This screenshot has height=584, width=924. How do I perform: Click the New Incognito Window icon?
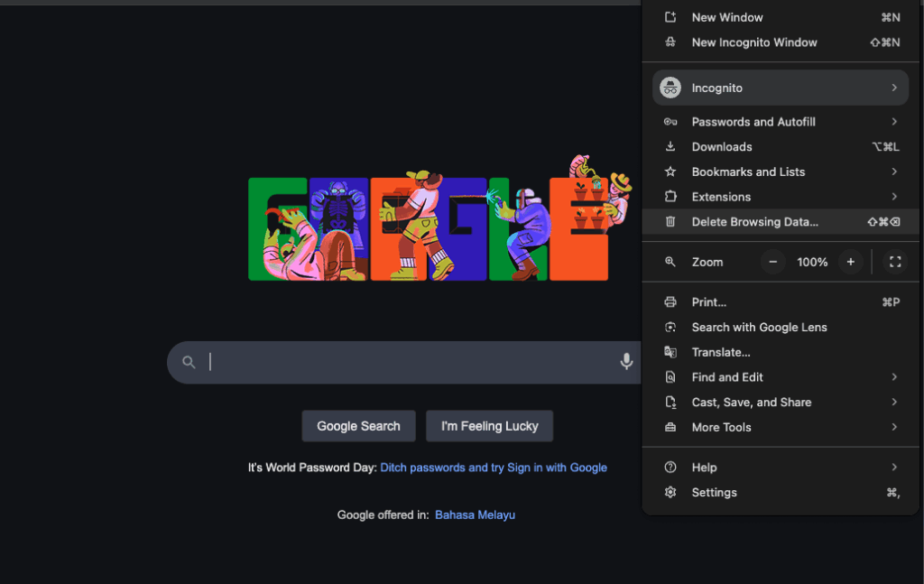point(670,42)
